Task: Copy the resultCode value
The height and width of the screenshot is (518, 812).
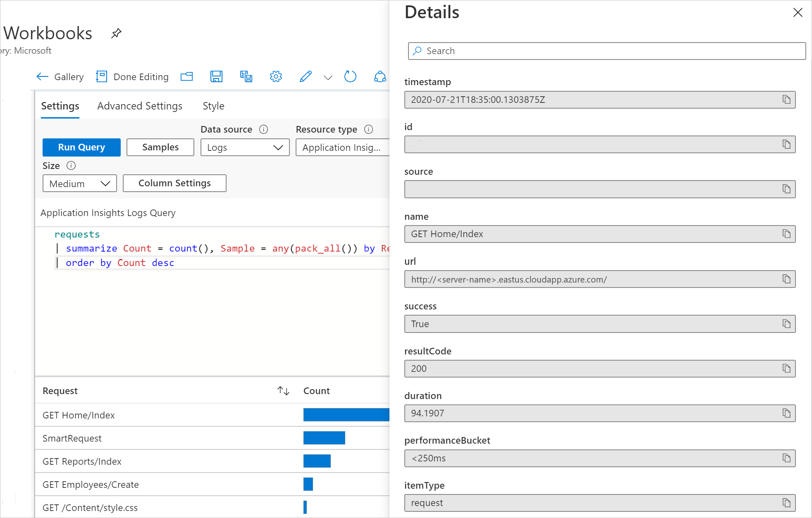Action: pyautogui.click(x=786, y=368)
